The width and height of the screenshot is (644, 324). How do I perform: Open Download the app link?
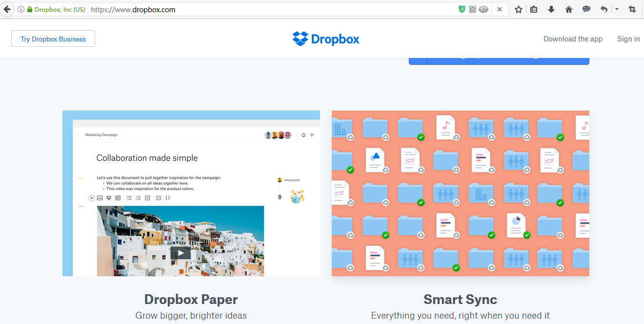pyautogui.click(x=573, y=39)
